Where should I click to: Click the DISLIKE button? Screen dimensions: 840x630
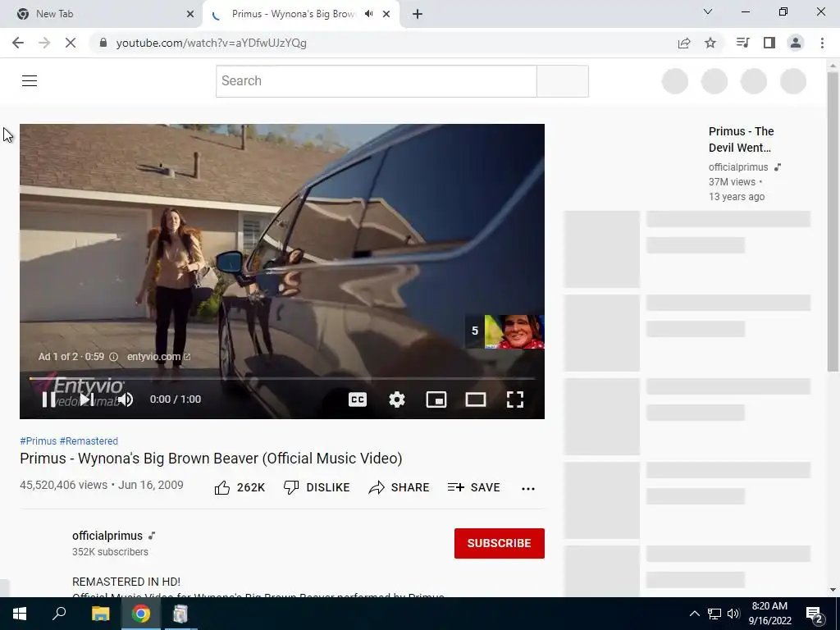(317, 487)
